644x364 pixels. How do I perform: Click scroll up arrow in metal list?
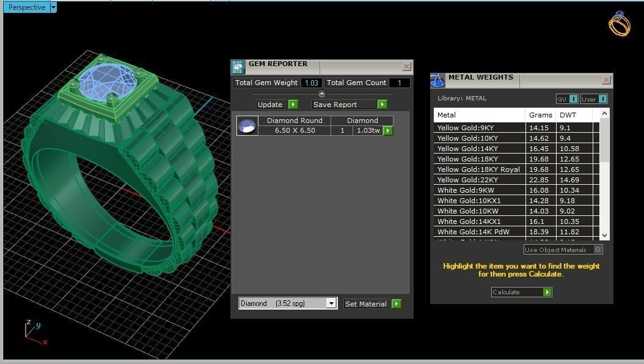(x=604, y=113)
